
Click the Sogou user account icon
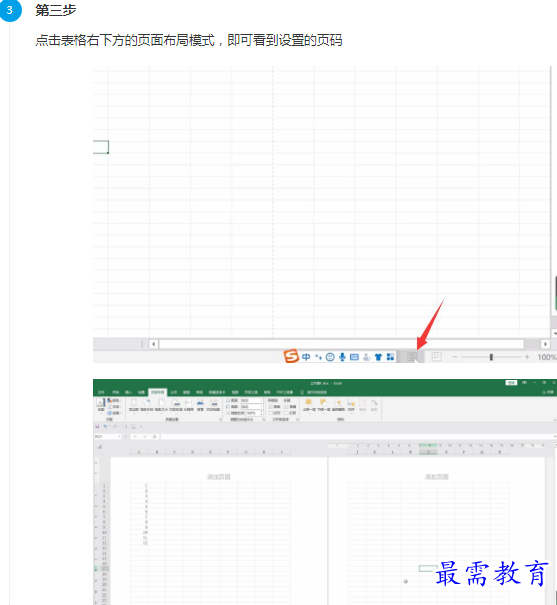click(x=366, y=357)
